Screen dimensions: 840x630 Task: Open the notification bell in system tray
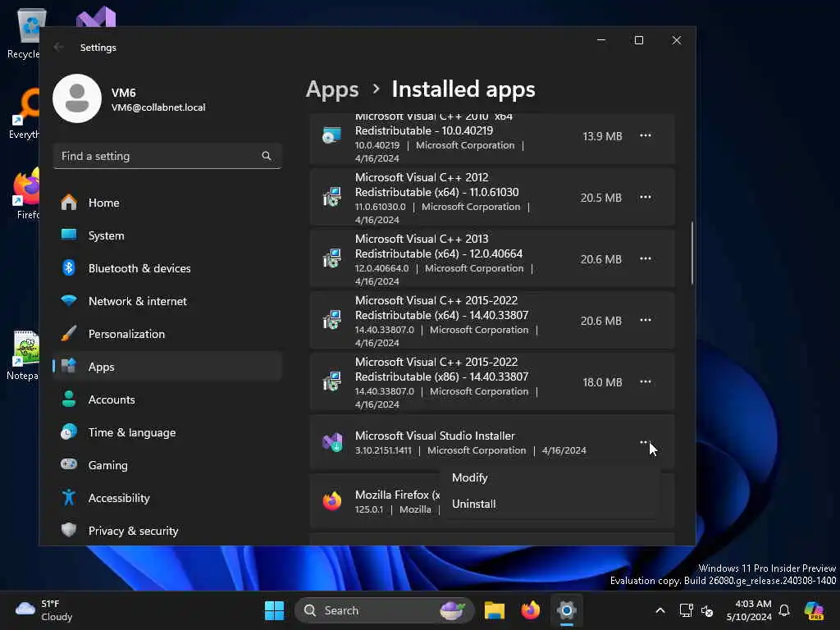coord(784,610)
